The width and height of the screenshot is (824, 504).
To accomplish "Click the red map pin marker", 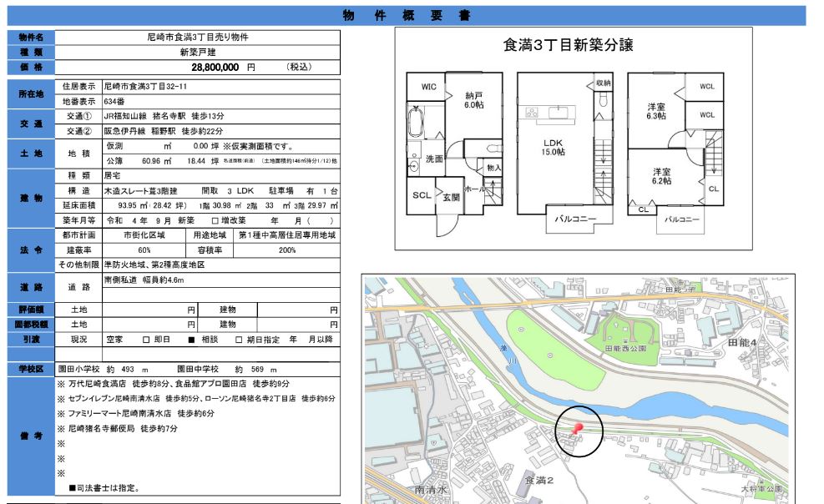I will click(577, 429).
